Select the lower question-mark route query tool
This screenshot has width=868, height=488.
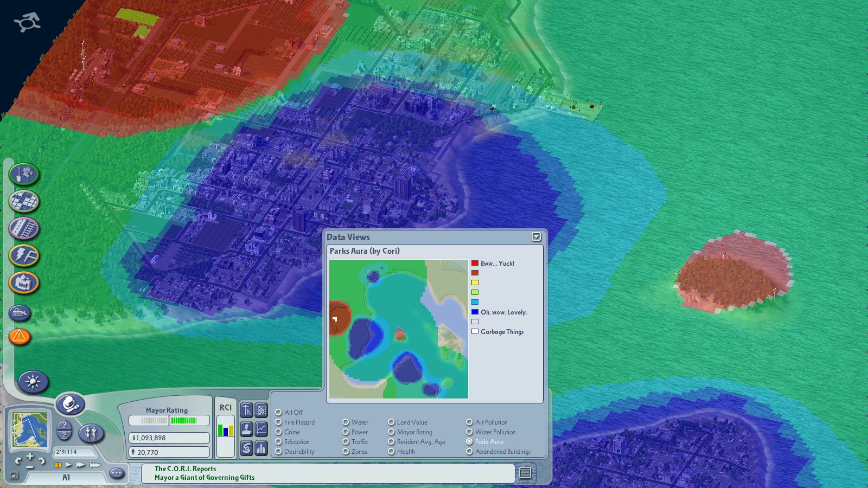(64, 435)
